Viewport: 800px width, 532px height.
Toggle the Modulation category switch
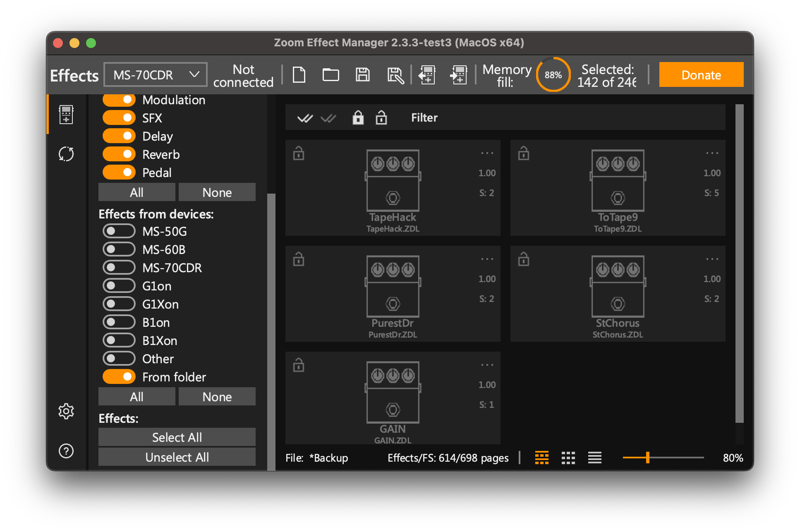click(x=119, y=100)
